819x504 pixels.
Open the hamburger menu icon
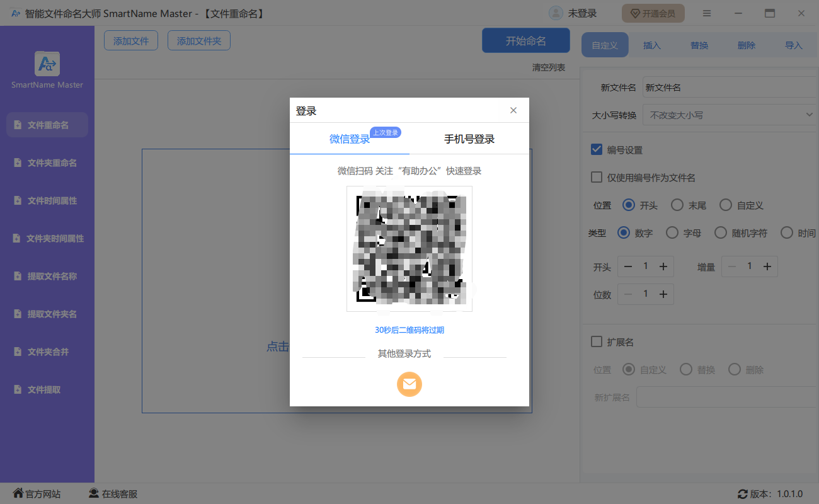(x=707, y=13)
